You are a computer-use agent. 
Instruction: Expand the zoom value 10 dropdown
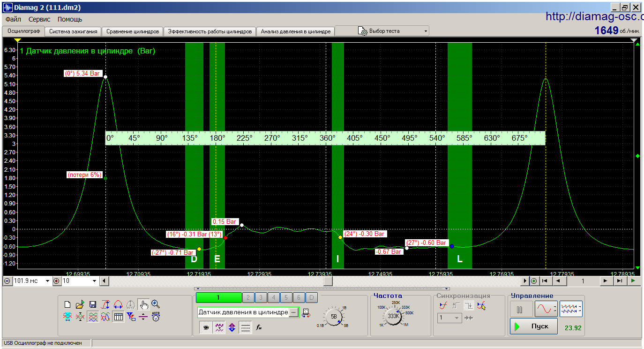coord(95,281)
